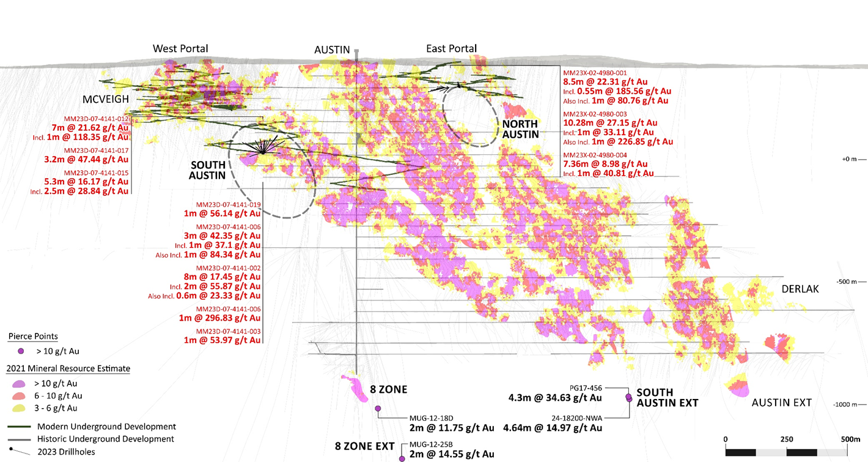
Task: Click the 500m scale bar end label
Action: pyautogui.click(x=850, y=439)
